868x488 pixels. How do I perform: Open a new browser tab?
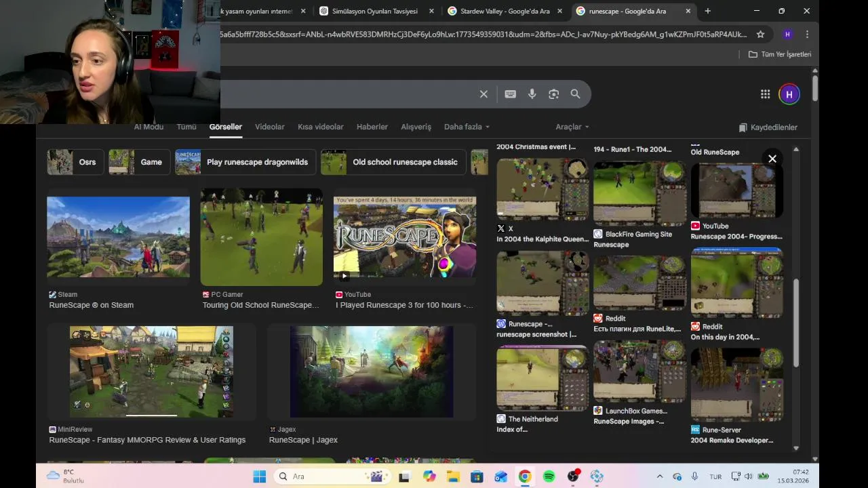[707, 11]
